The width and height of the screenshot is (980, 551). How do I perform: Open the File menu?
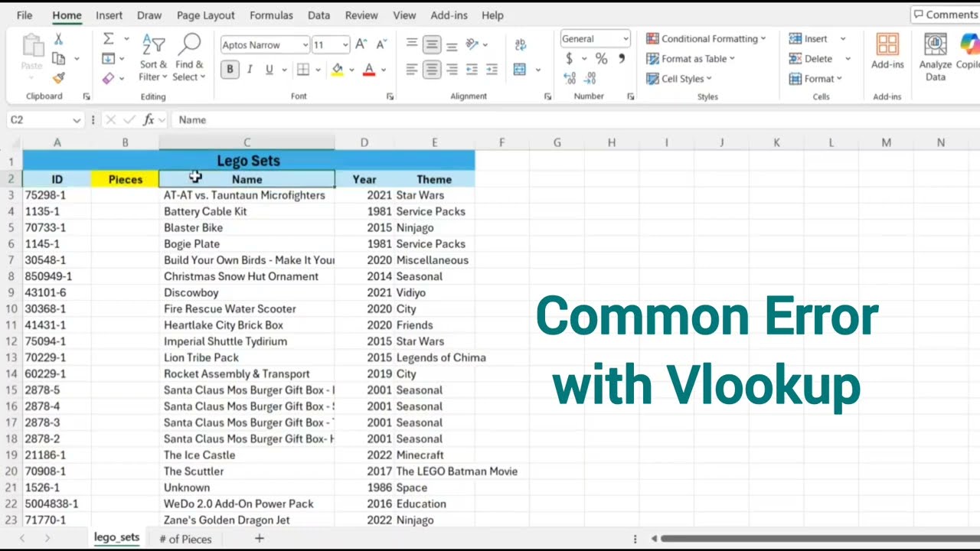24,15
